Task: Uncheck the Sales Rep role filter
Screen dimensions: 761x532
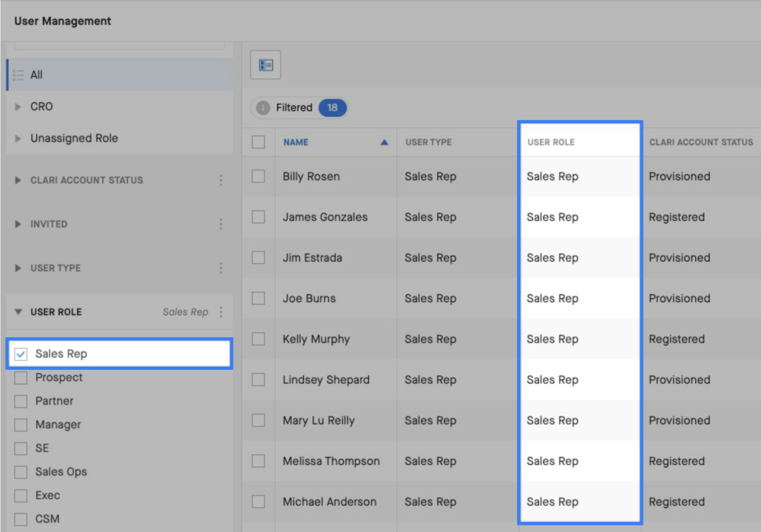Action: 21,354
